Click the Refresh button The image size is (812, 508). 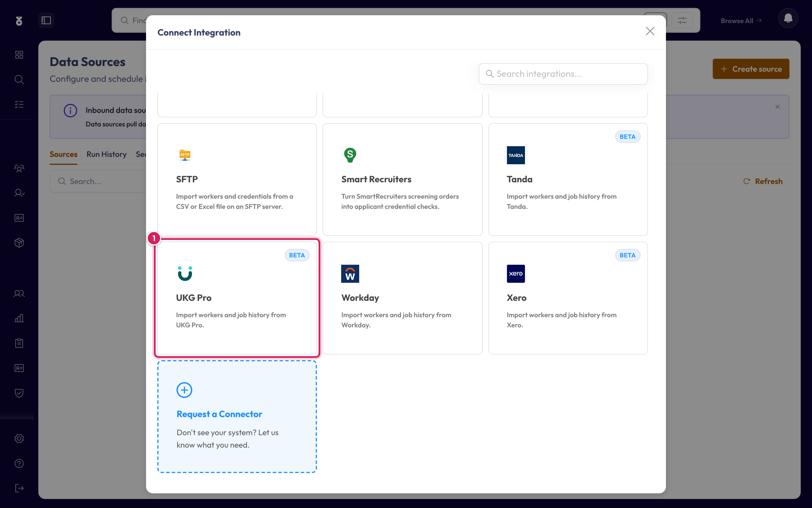763,181
